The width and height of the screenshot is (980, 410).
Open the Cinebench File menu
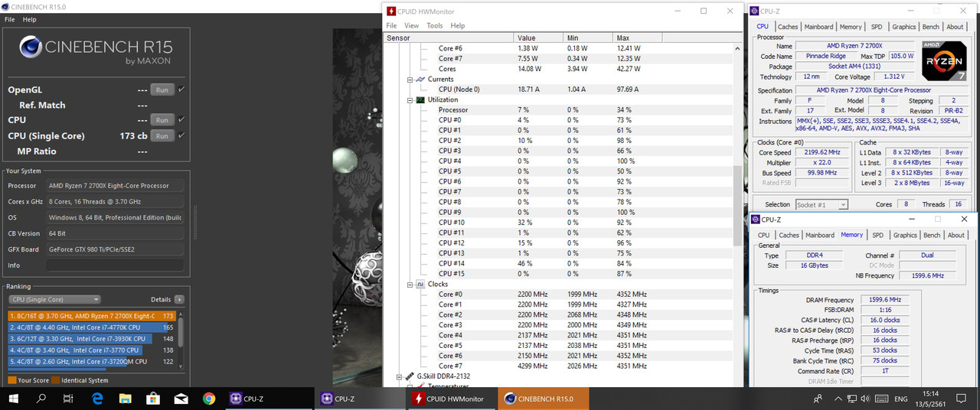coord(10,19)
